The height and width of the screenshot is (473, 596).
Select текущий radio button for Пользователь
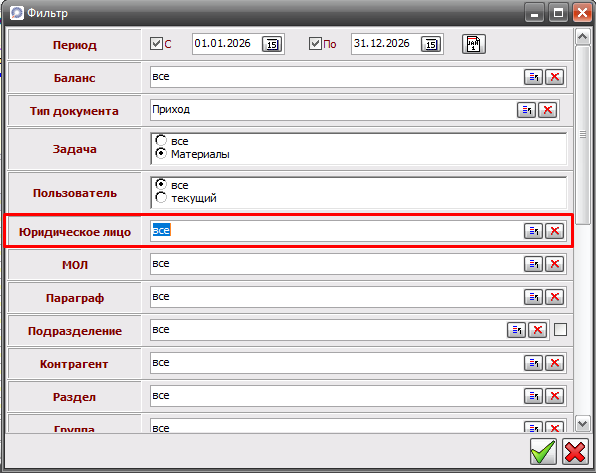coord(161,197)
